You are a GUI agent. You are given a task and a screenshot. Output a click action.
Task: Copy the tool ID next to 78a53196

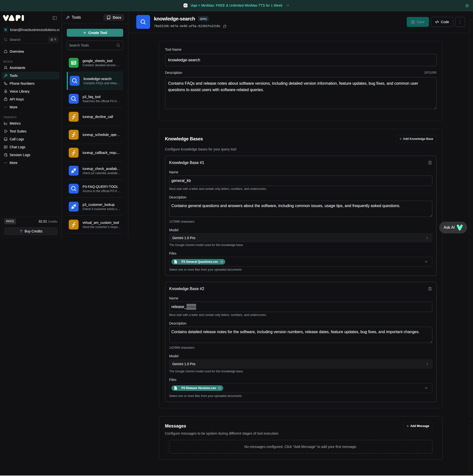224,26
